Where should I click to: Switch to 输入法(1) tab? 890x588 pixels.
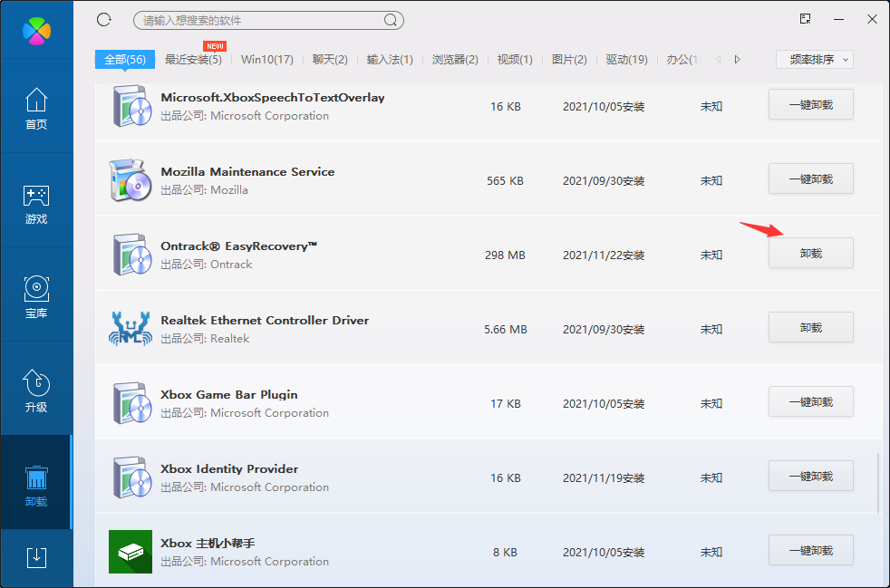click(390, 59)
